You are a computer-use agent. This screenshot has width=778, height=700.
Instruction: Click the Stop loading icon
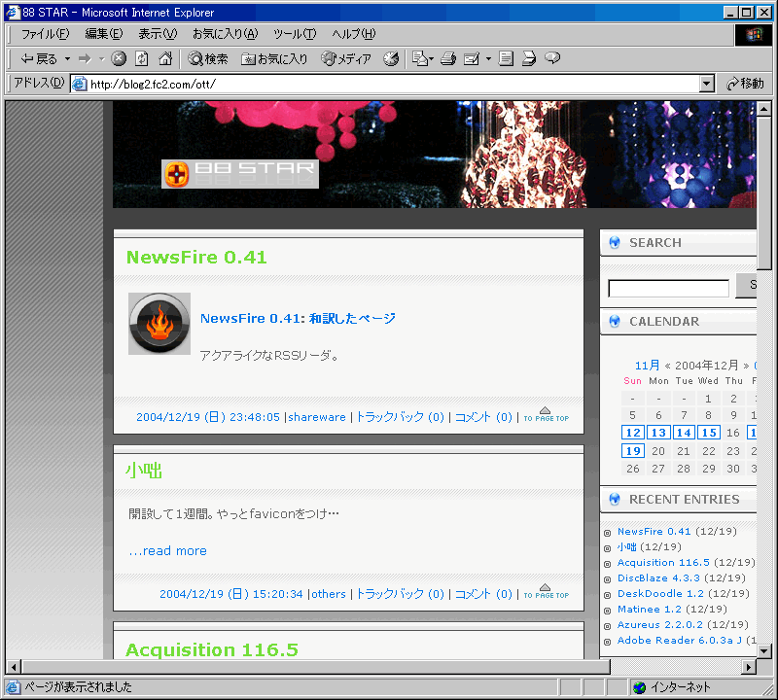(x=119, y=59)
